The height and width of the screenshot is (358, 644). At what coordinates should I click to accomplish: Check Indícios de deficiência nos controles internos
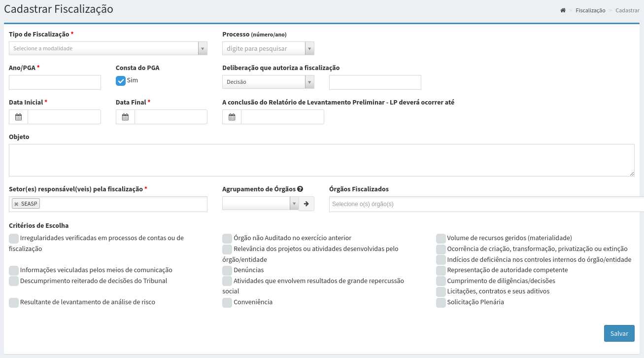pos(441,259)
